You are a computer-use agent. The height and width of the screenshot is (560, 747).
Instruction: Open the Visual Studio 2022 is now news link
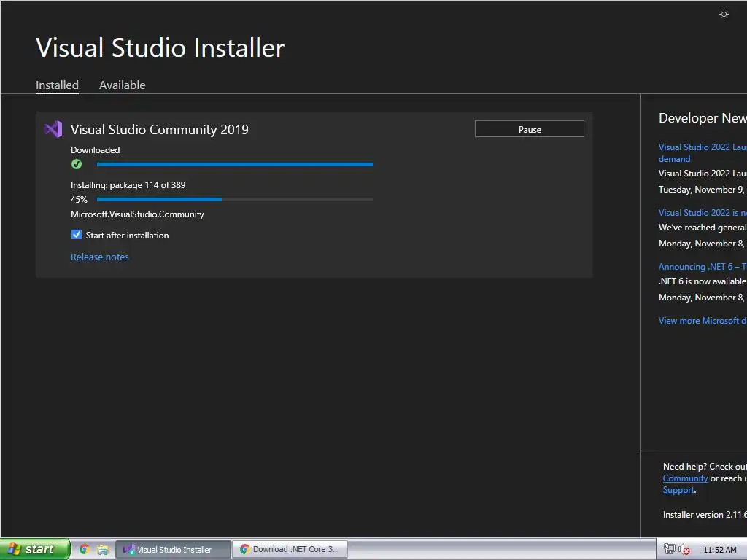(x=703, y=212)
